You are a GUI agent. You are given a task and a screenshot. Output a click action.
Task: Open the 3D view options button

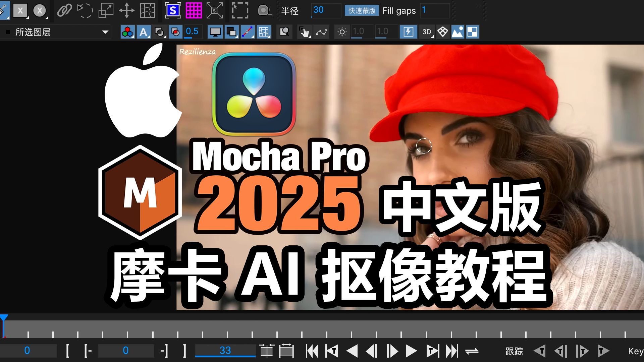point(427,32)
